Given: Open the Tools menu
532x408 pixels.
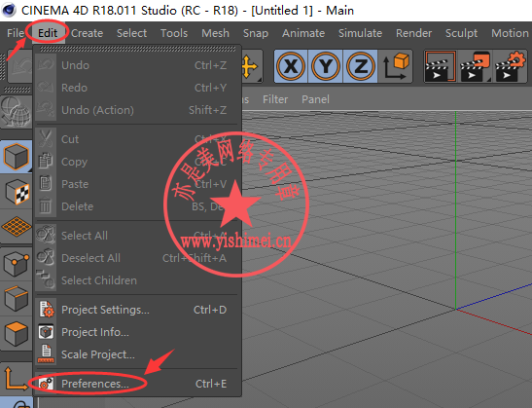Looking at the screenshot, I should [x=174, y=33].
